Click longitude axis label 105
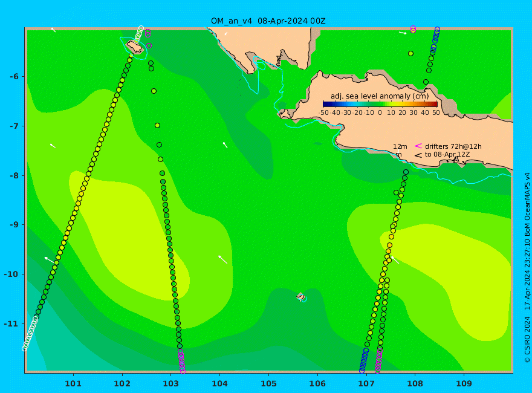 (x=268, y=383)
